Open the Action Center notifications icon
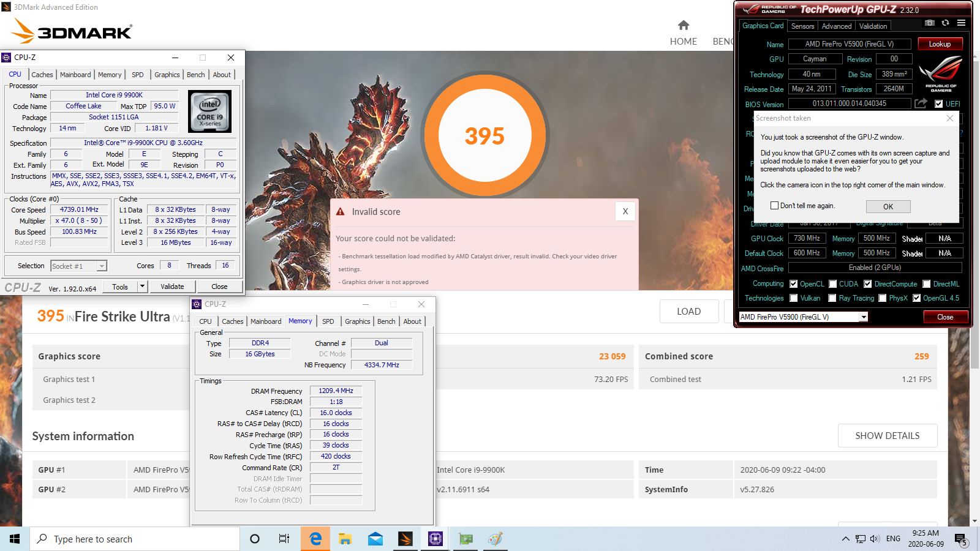Screen dimensions: 980x551 click(x=961, y=539)
